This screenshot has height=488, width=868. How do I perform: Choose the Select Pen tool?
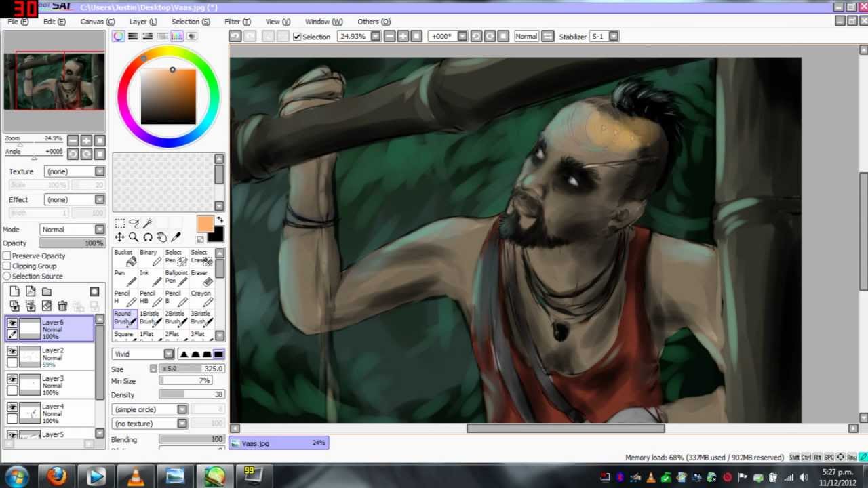(176, 257)
